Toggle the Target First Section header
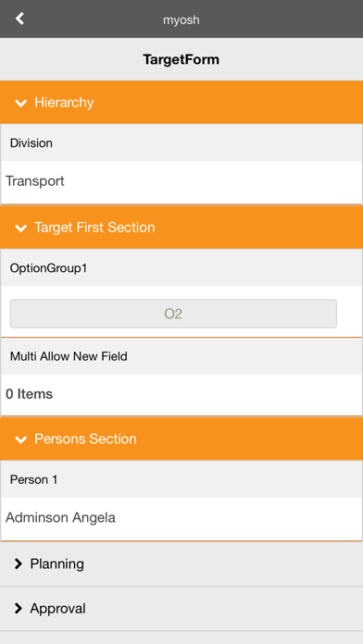This screenshot has width=363, height=644. (x=181, y=228)
